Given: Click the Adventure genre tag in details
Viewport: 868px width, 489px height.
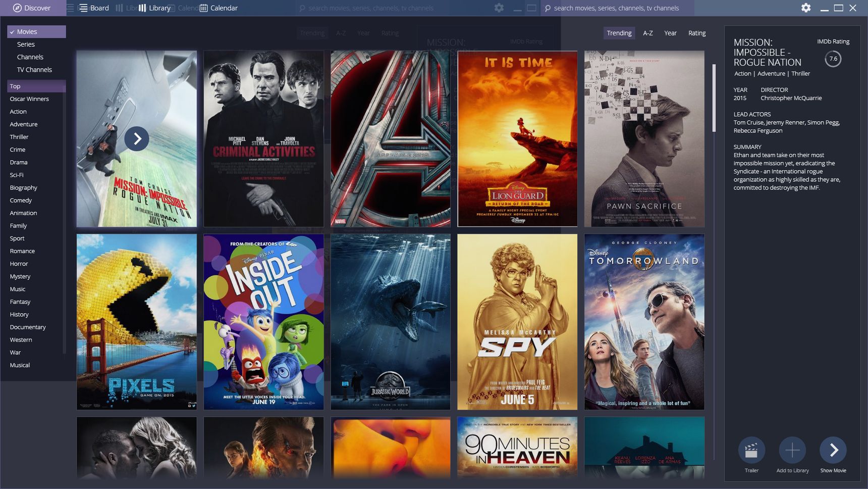Looking at the screenshot, I should (771, 74).
